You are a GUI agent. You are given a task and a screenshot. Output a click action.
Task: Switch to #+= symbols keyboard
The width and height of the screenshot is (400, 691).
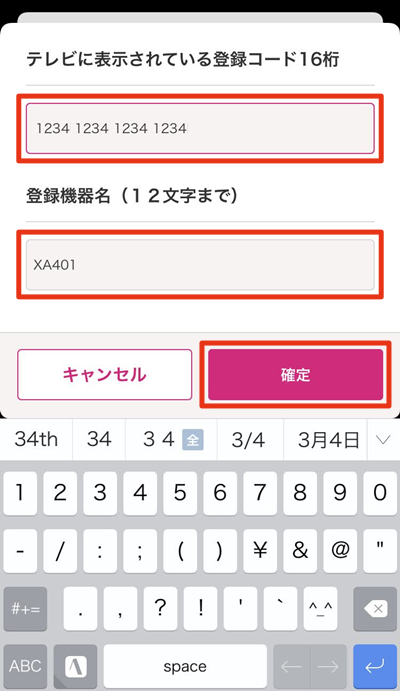point(25,609)
